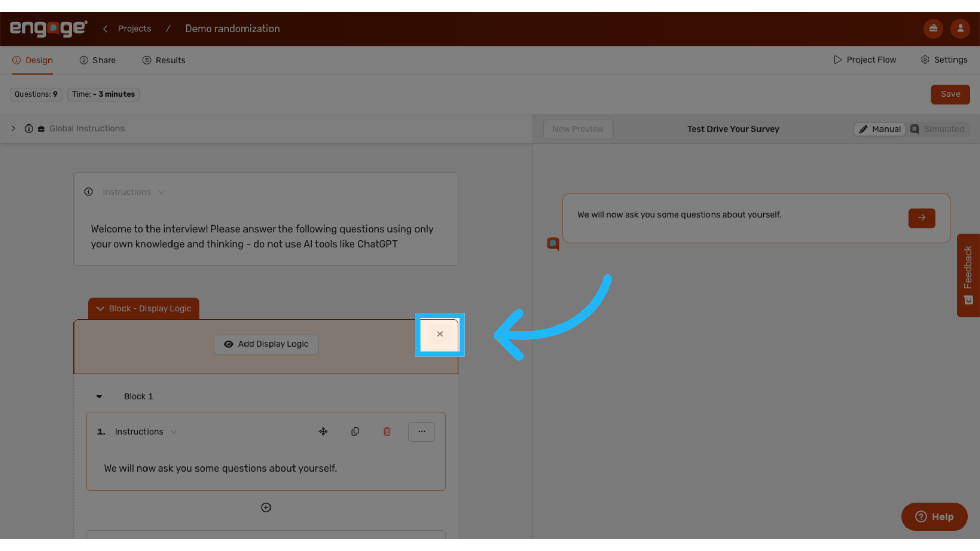
Task: Click the Test Drive Your Survey heading
Action: [x=733, y=129]
